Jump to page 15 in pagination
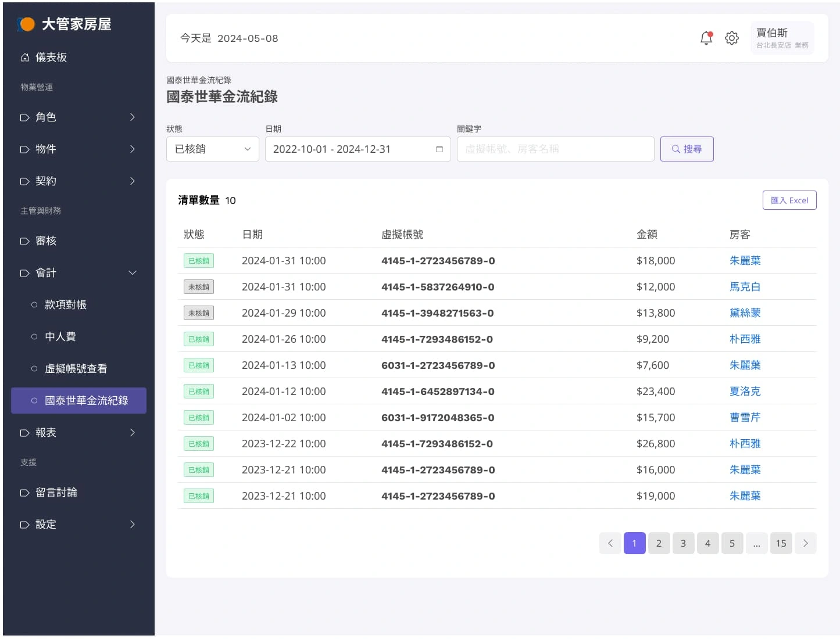The height and width of the screenshot is (639, 840). click(x=781, y=543)
